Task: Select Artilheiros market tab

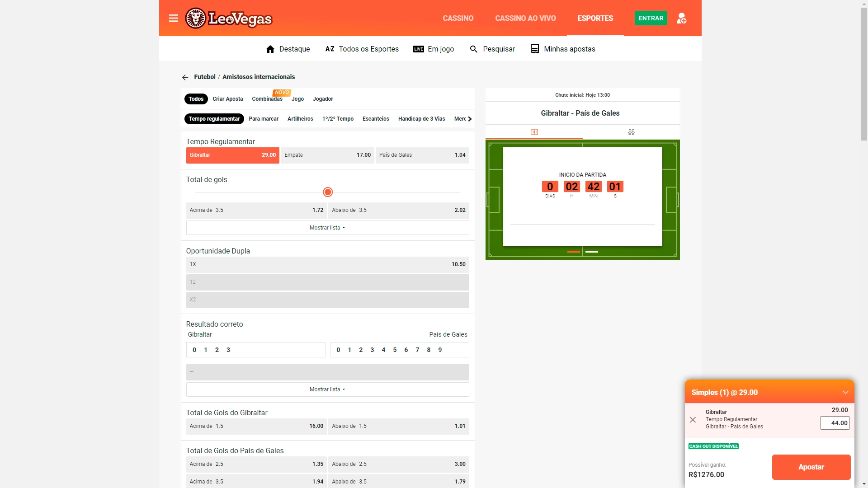Action: click(300, 119)
